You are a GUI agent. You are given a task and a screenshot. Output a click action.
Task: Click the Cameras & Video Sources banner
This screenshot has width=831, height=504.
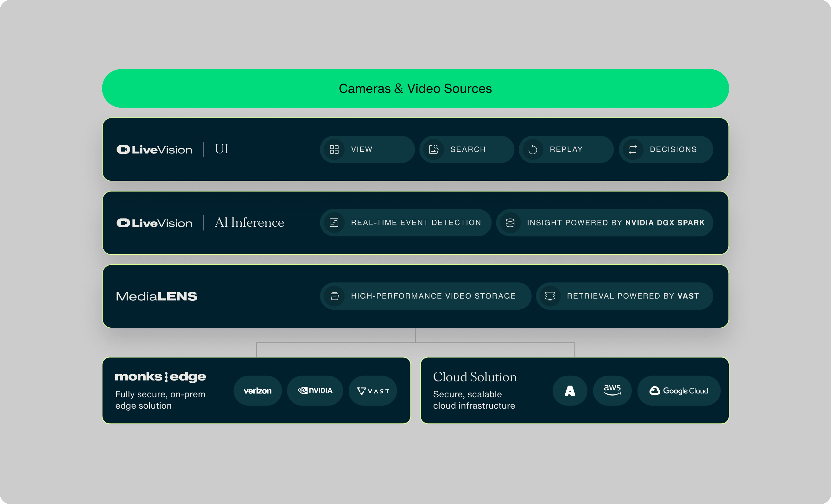click(415, 88)
